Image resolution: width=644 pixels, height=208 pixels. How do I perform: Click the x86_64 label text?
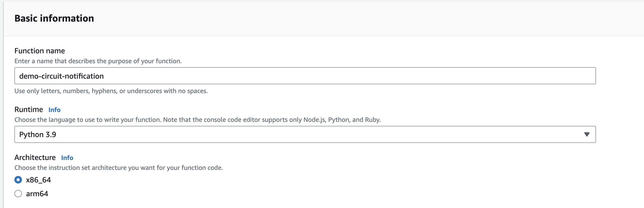[38, 180]
